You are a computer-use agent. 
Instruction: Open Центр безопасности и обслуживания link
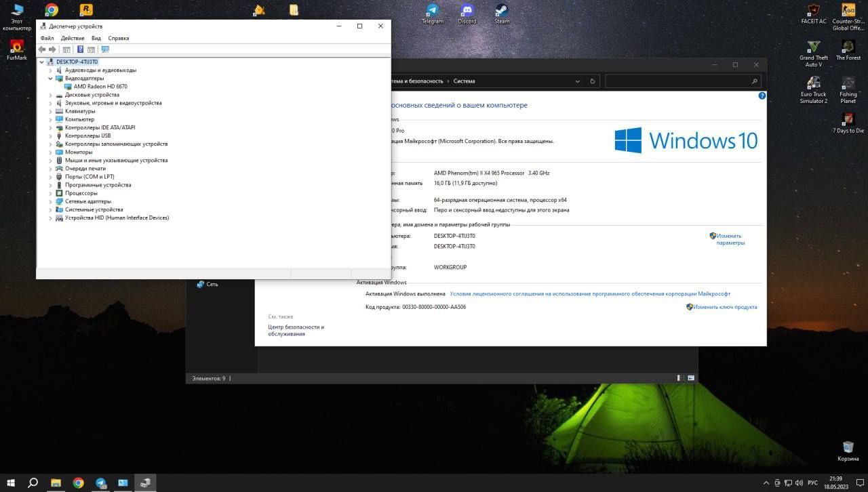pyautogui.click(x=296, y=331)
